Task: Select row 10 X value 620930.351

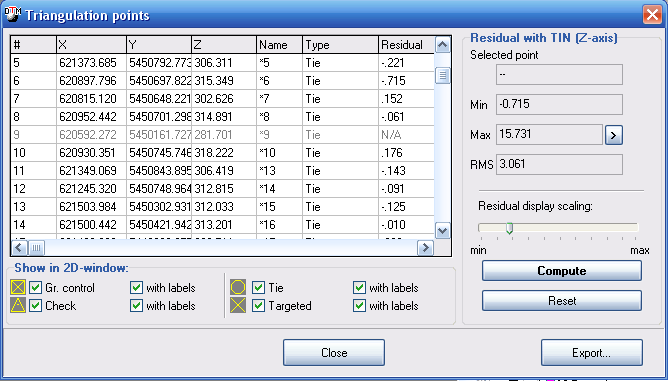Action: click(x=92, y=153)
